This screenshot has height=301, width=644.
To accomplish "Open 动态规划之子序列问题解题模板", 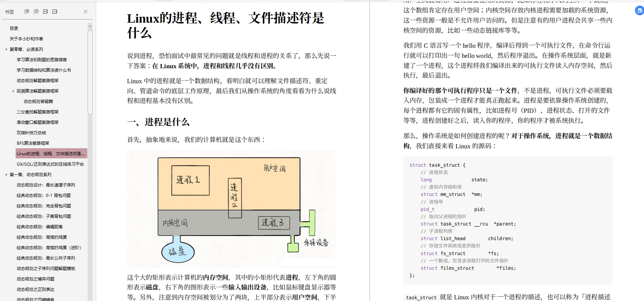I will click(46, 268).
